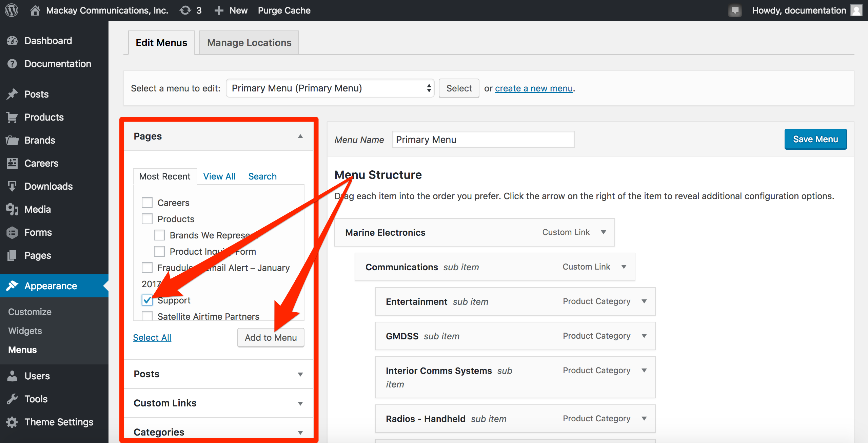Click the Posts pushpin icon
This screenshot has width=868, height=443.
12,94
